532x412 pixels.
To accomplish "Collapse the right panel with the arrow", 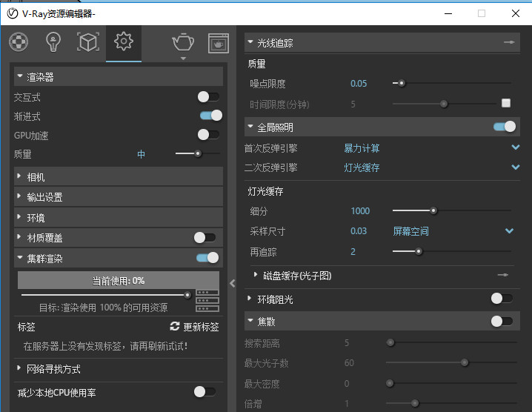I will tap(233, 283).
